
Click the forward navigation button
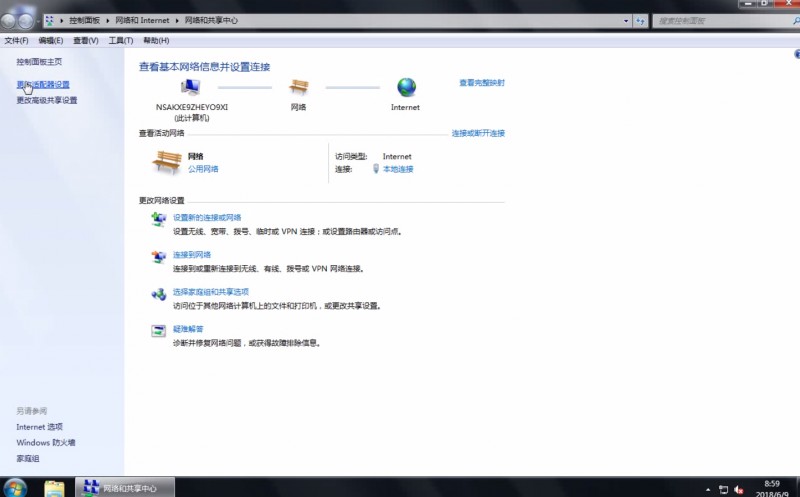coord(26,21)
